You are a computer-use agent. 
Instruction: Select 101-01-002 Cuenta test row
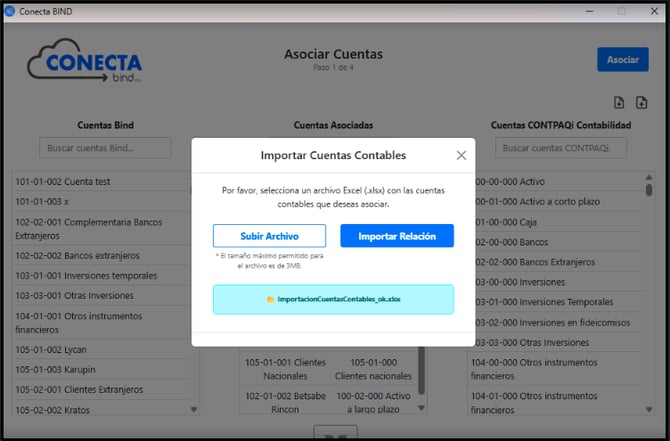pyautogui.click(x=101, y=182)
